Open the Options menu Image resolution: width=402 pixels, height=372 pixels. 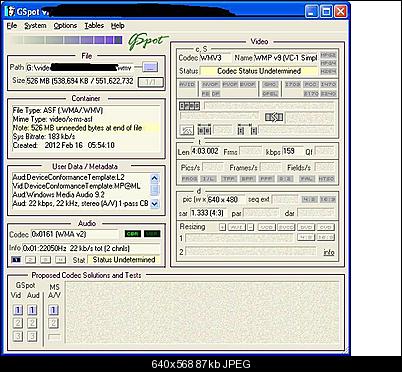[65, 26]
